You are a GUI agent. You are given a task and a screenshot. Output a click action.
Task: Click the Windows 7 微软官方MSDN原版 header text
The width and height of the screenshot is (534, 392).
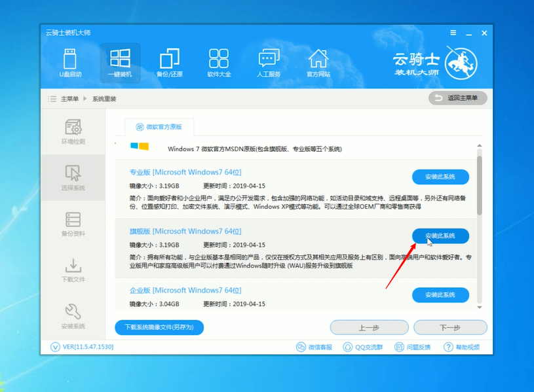pyautogui.click(x=255, y=149)
